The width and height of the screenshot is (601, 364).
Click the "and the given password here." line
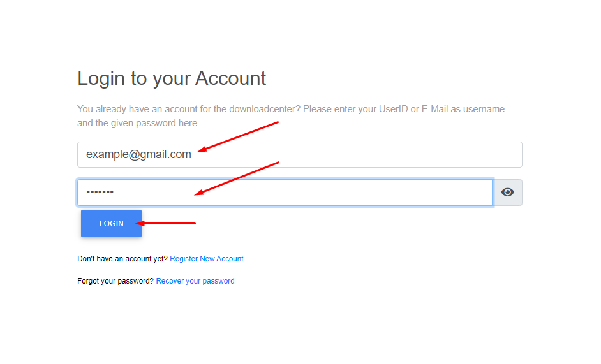138,123
